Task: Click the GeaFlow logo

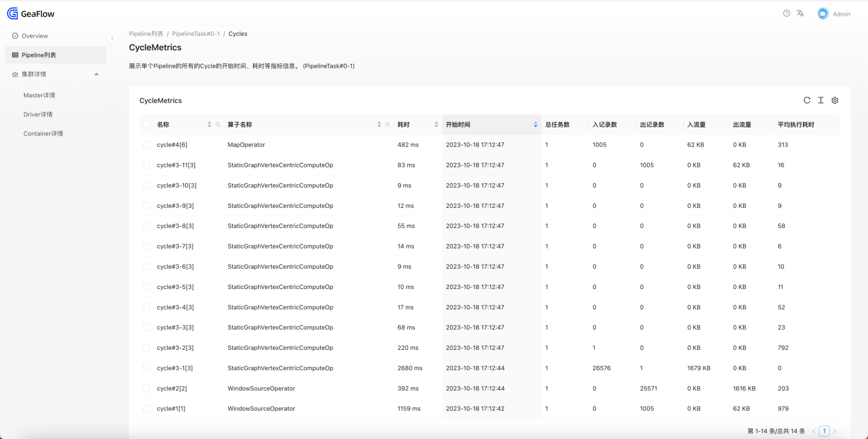Action: (x=31, y=13)
